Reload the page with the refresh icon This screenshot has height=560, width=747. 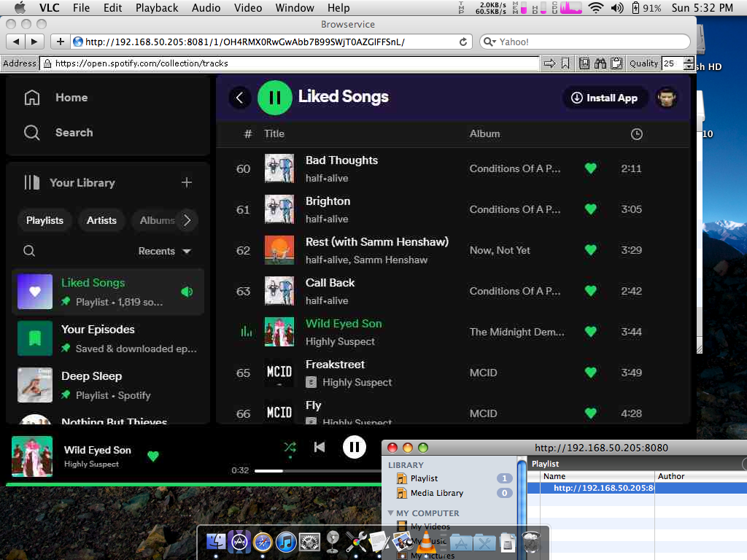point(463,42)
